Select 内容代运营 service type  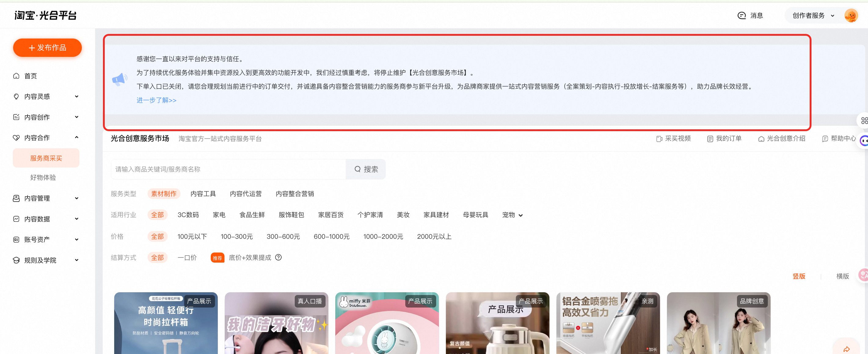point(246,194)
